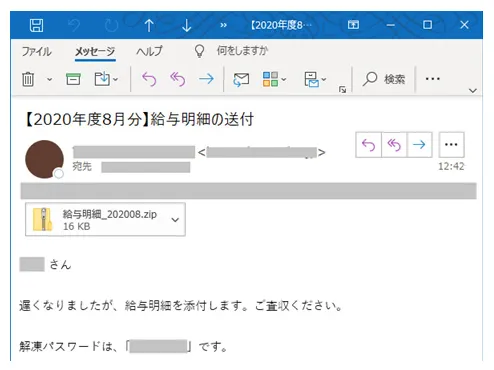Minimize the message window

(x=391, y=25)
